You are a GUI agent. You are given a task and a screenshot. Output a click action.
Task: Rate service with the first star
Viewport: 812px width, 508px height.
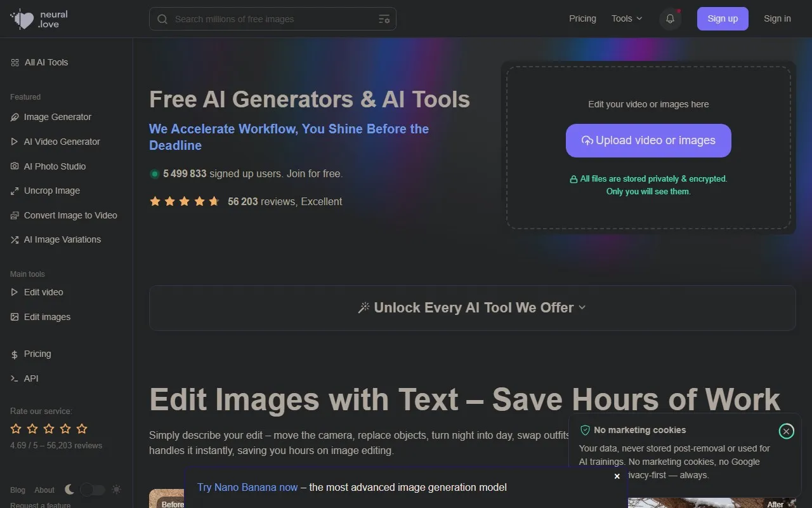point(16,429)
